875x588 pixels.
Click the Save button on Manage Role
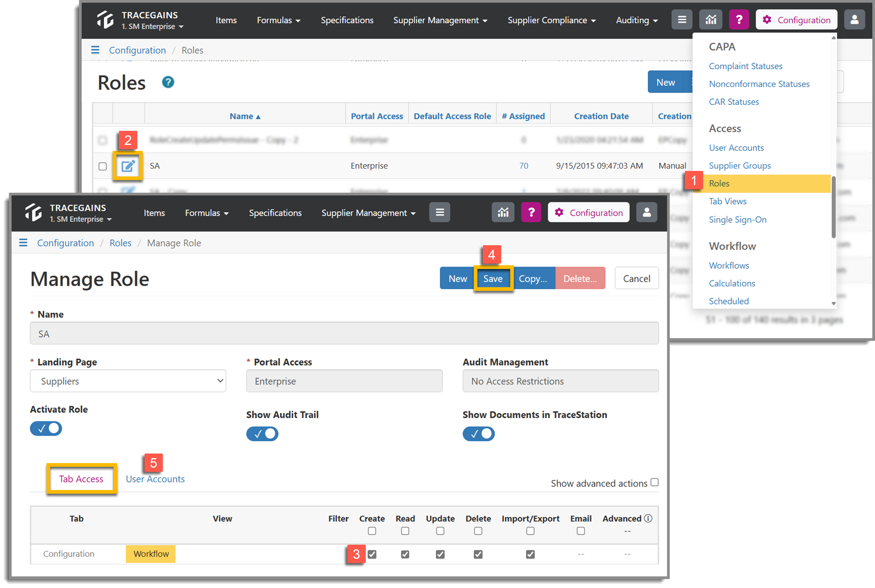(493, 279)
